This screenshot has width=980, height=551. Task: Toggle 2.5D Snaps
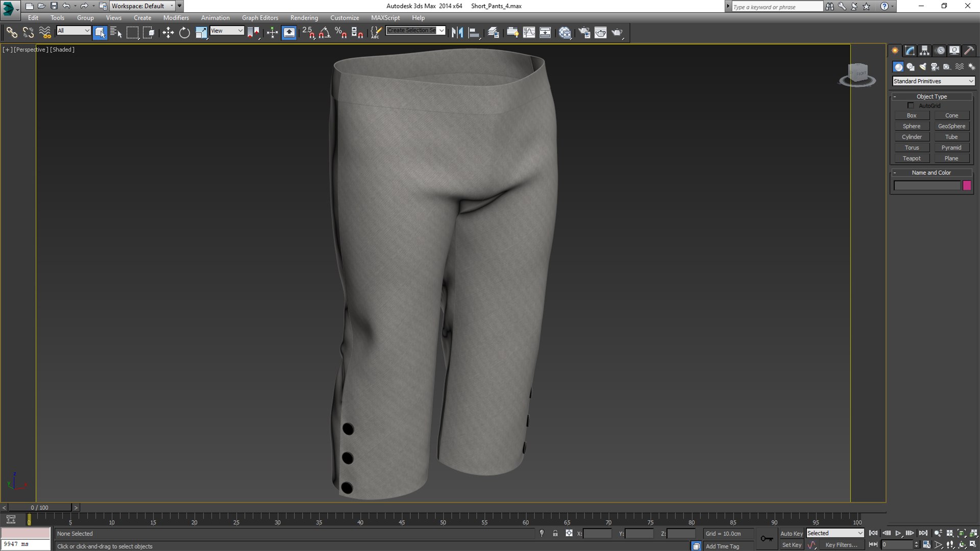point(308,33)
